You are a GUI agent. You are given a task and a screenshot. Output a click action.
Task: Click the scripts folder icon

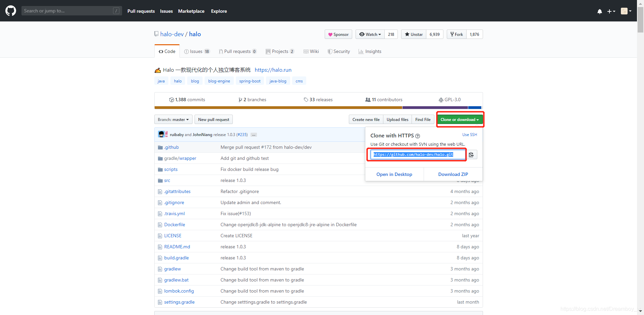click(x=160, y=170)
